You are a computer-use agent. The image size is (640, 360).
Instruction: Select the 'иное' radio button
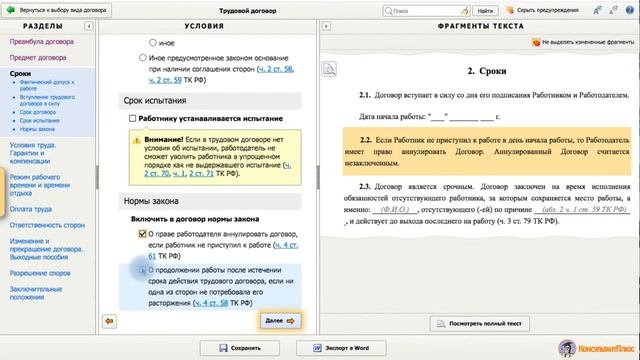pos(153,42)
